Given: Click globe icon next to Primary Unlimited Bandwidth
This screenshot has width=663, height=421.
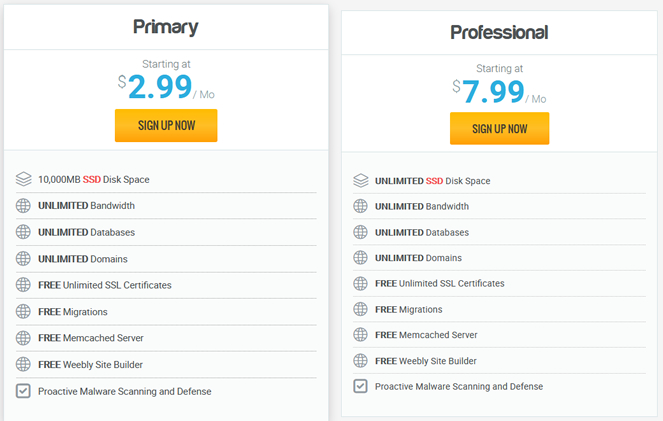Looking at the screenshot, I should point(23,206).
